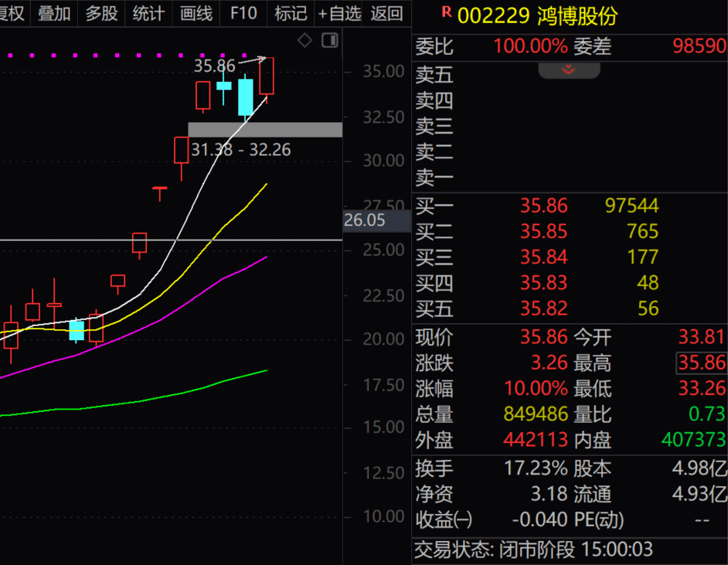Screen dimensions: 728x565
Task: Click the 内盘 value 407373
Action: tap(693, 440)
